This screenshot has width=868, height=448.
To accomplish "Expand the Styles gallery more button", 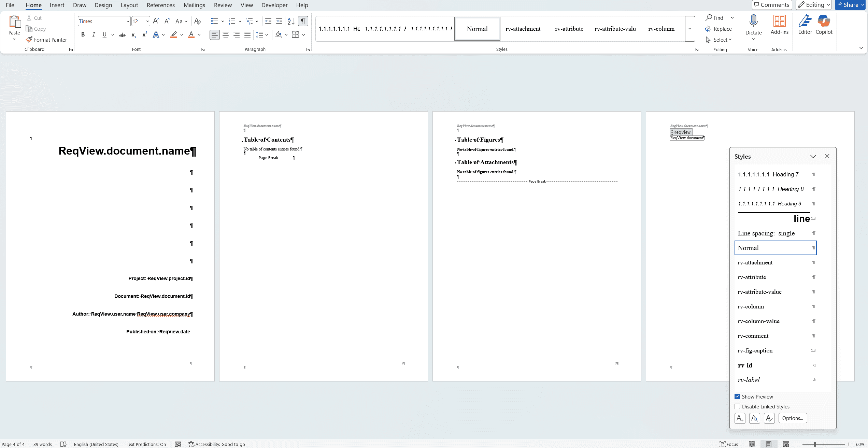I will pyautogui.click(x=690, y=29).
